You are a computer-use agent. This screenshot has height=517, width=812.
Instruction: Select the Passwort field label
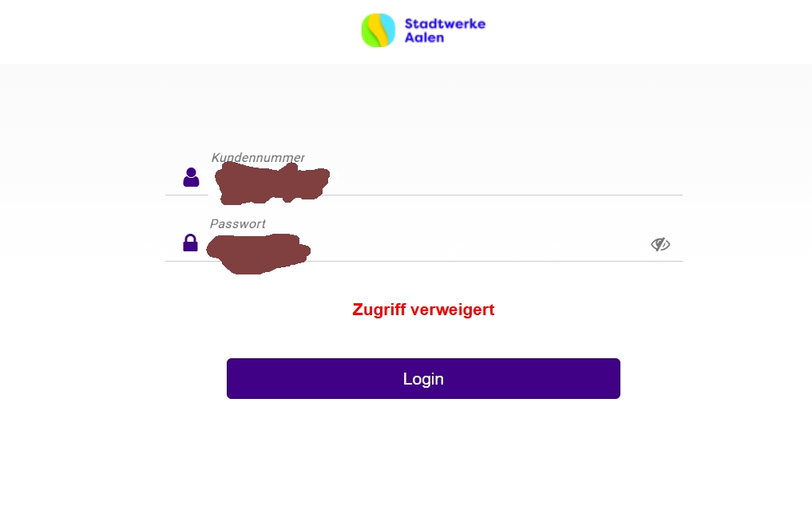point(238,223)
